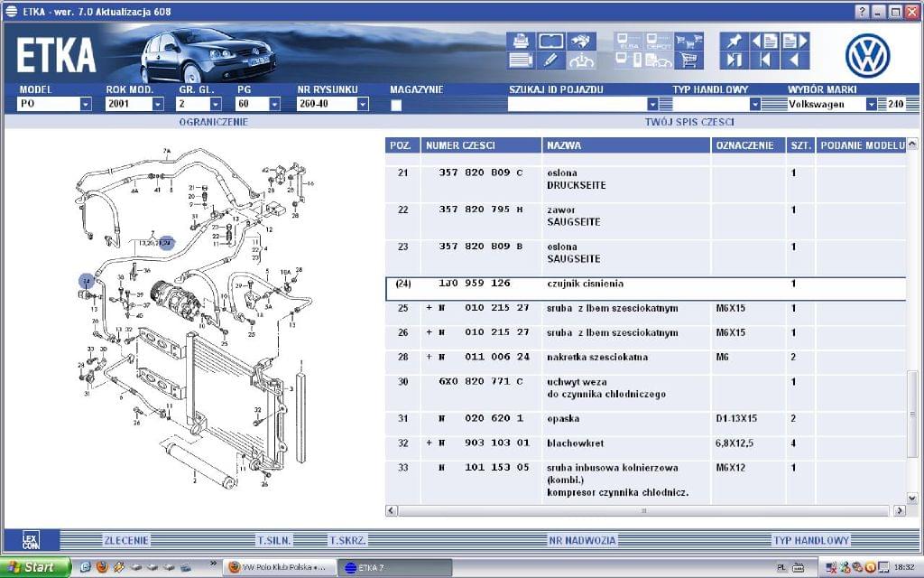Click the PL language indicator in tray

tap(781, 568)
